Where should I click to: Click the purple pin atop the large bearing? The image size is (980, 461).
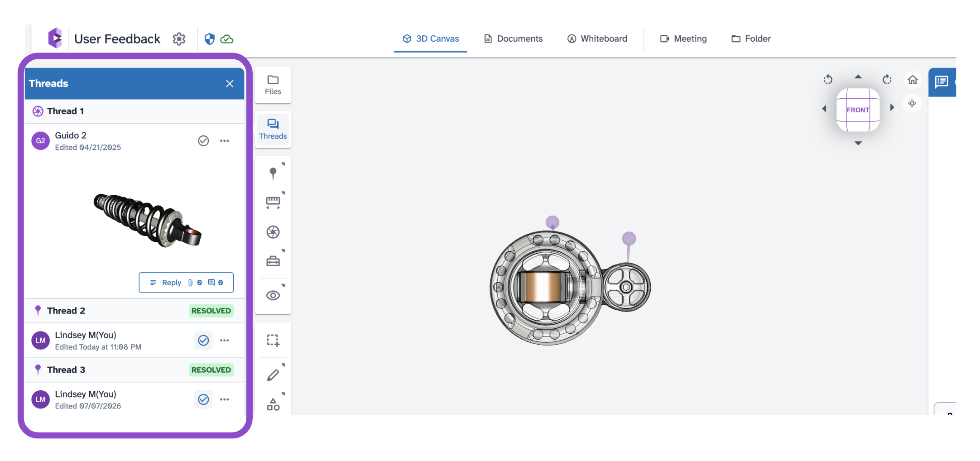click(552, 223)
